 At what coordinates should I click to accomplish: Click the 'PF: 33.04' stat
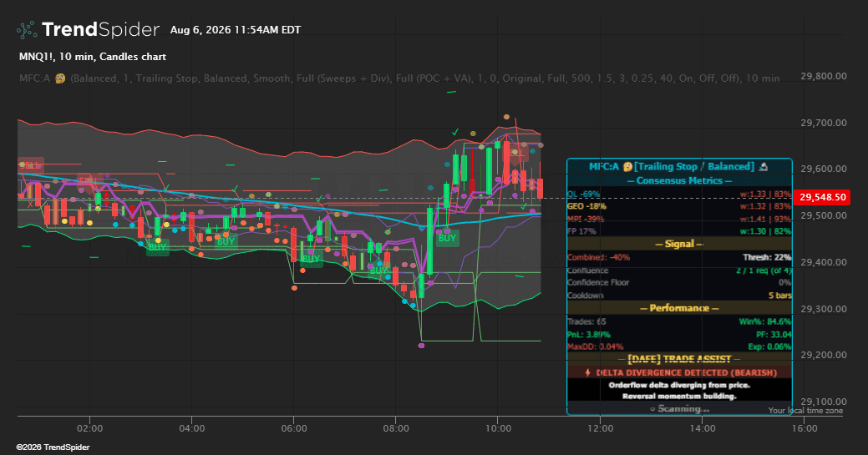(x=774, y=334)
